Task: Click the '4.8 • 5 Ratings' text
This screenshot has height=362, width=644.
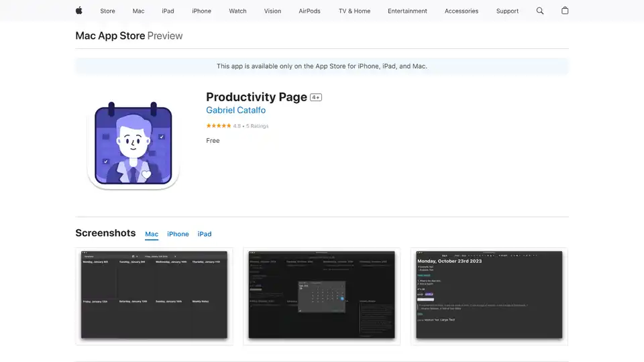Action: click(x=251, y=126)
